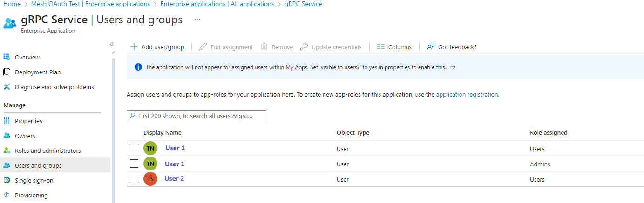
Task: Click the sidebar vertical scrollbar
Action: tap(114, 130)
